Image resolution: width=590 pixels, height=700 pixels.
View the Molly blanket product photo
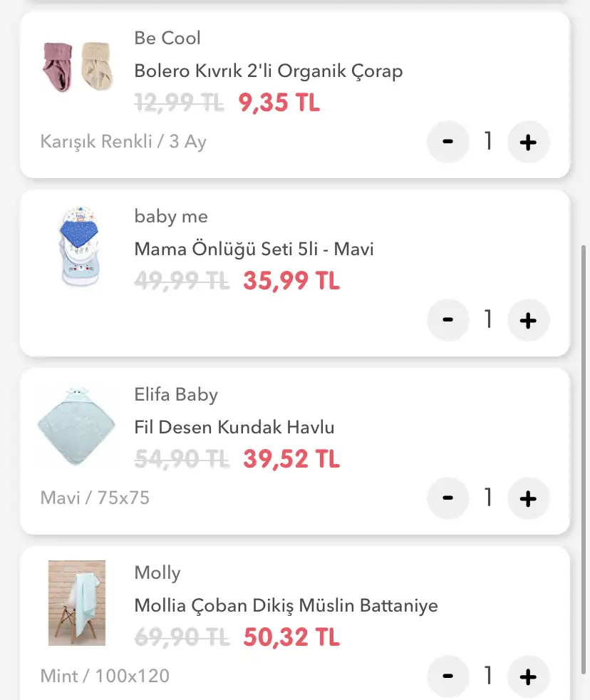(76, 603)
